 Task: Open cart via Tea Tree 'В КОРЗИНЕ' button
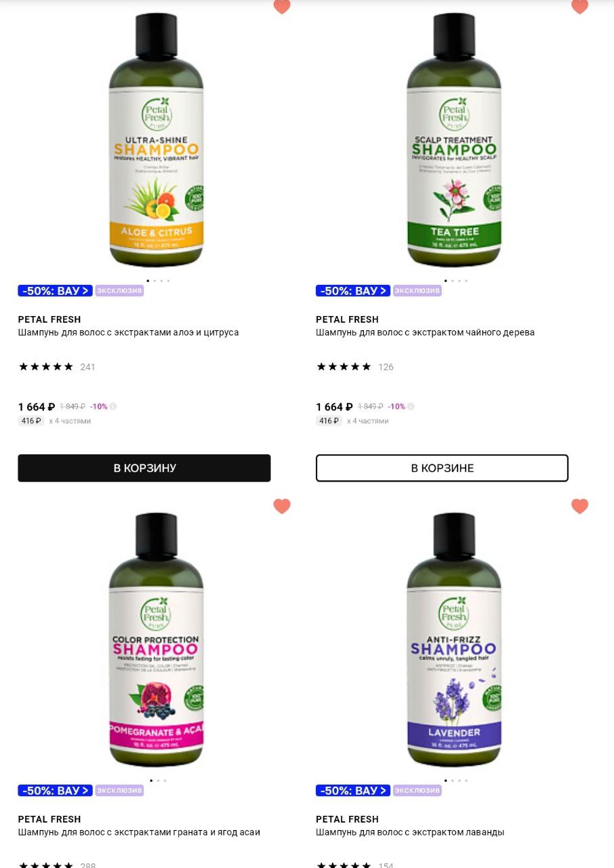click(x=442, y=468)
